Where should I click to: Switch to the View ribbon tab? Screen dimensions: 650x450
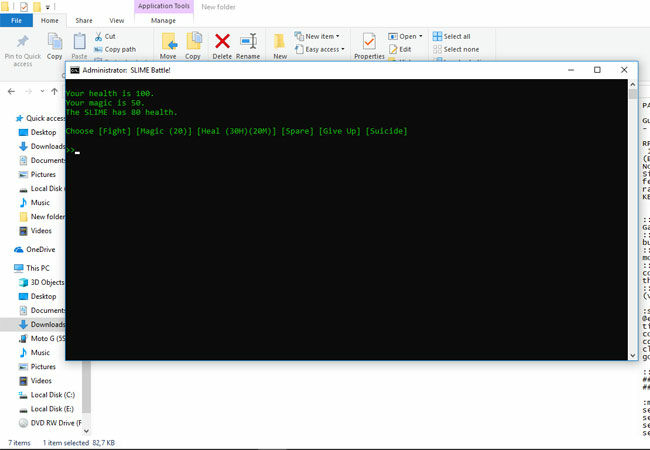116,20
